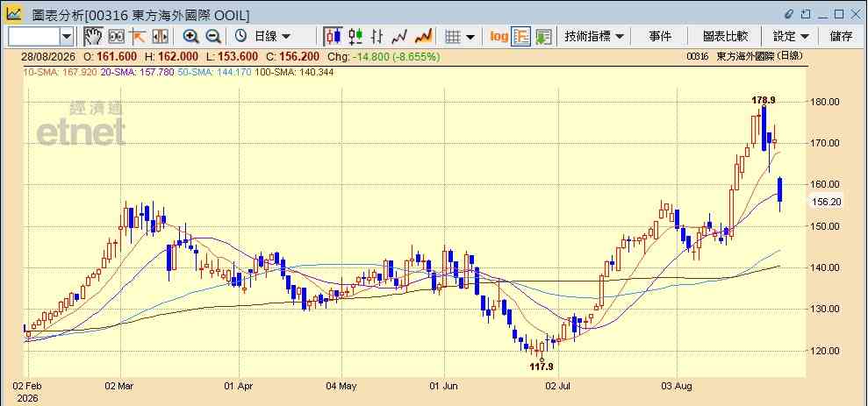Expand the grid options arrow
This screenshot has width=868, height=406.
pyautogui.click(x=470, y=37)
